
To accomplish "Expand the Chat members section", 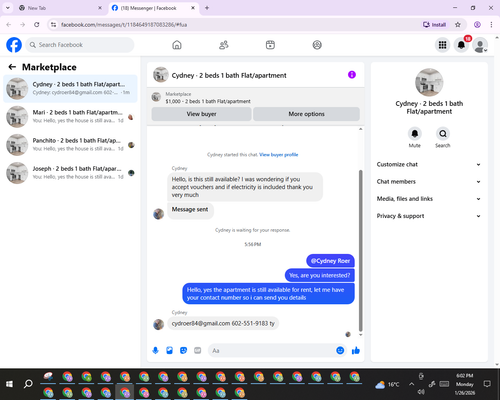I will tap(429, 182).
